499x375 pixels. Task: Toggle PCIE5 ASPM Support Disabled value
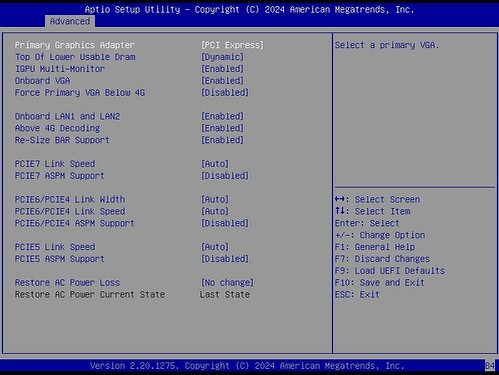click(x=225, y=259)
